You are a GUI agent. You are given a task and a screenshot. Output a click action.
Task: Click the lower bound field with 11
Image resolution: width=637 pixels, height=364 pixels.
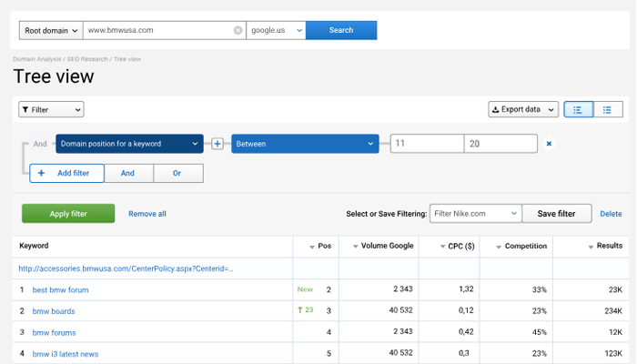pos(427,144)
